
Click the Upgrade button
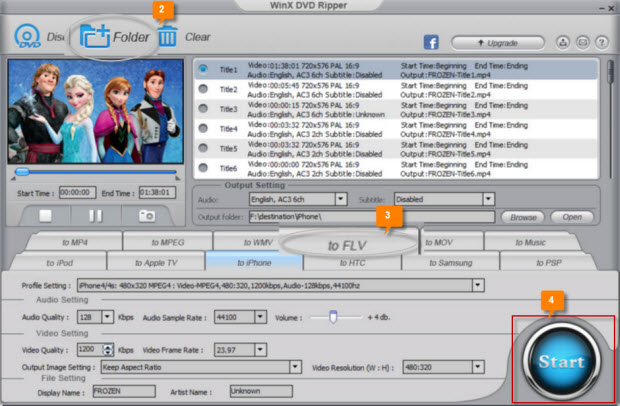[498, 43]
